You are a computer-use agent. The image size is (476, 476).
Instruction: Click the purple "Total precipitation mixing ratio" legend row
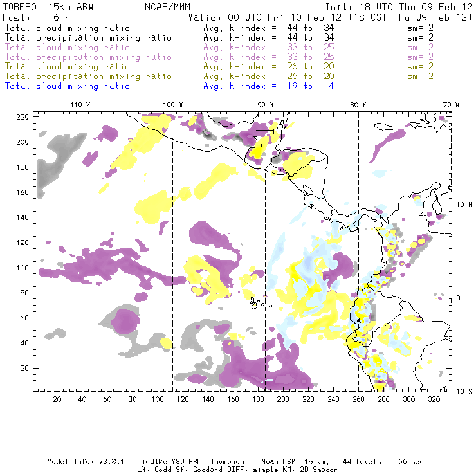point(219,57)
